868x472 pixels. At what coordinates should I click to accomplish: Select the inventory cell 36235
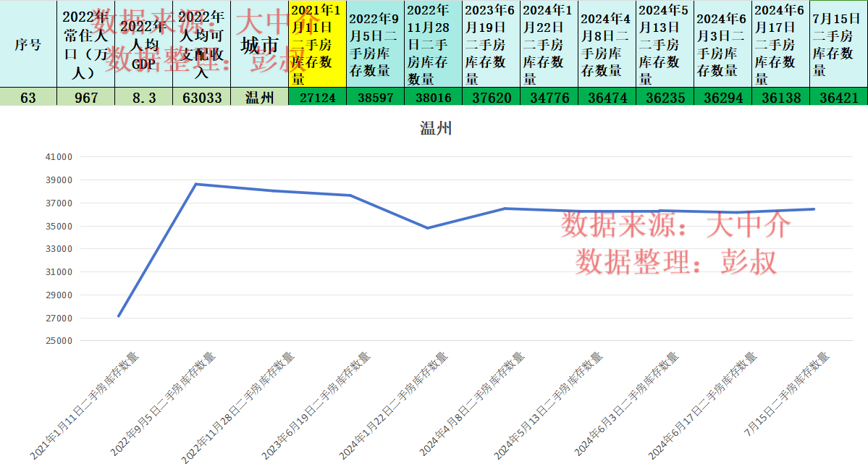point(665,97)
